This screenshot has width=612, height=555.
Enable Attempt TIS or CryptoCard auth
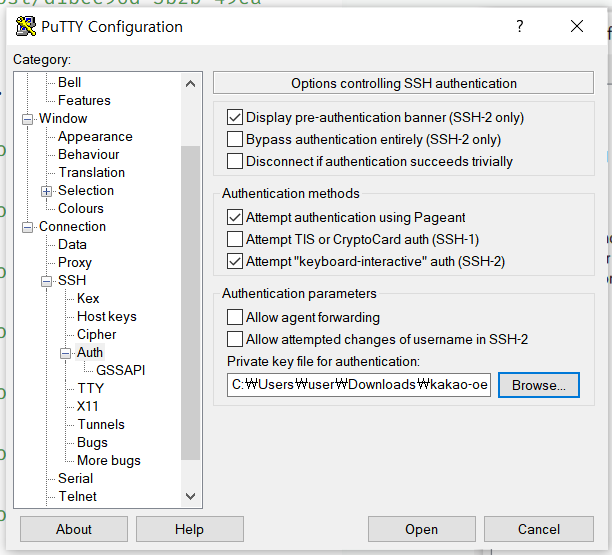coord(235,239)
